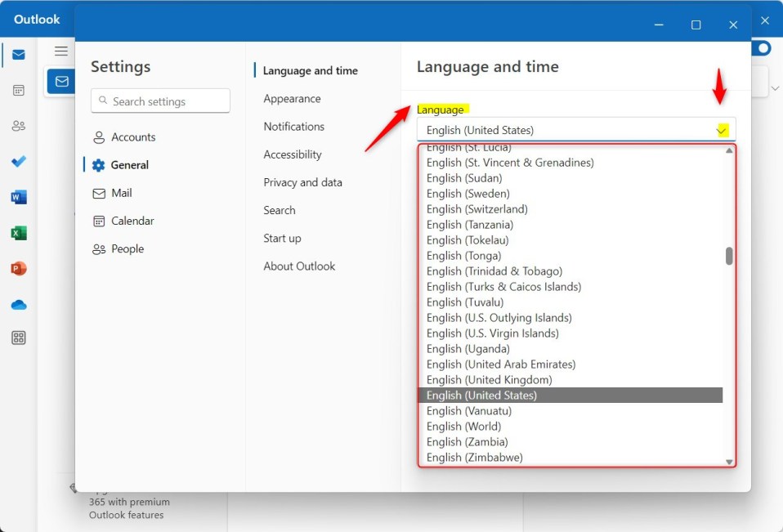The height and width of the screenshot is (532, 783).
Task: Choose English (Sudan) from list
Action: 570,178
